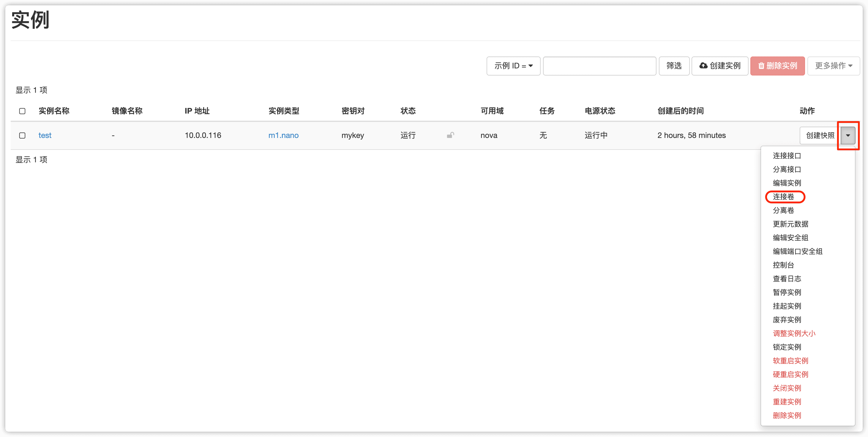
Task: Open the test instance link
Action: click(45, 135)
